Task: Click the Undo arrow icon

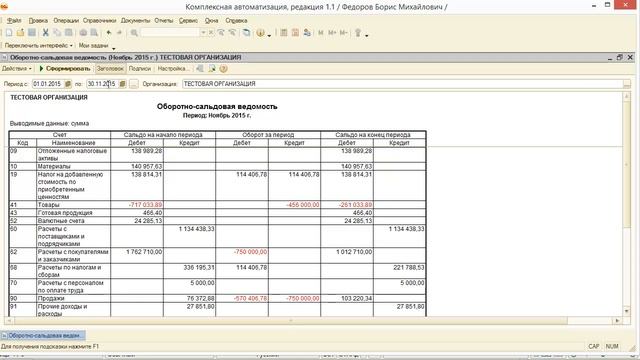Action: point(109,33)
